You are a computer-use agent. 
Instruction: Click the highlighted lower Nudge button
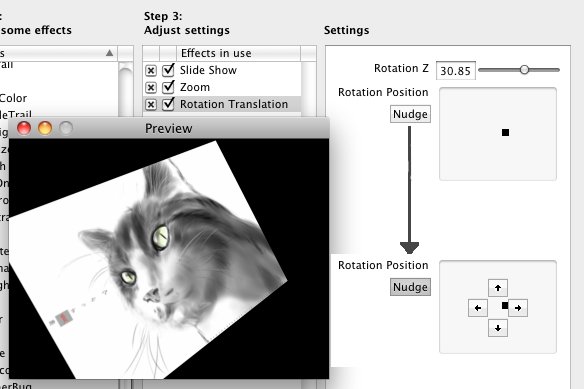point(410,287)
